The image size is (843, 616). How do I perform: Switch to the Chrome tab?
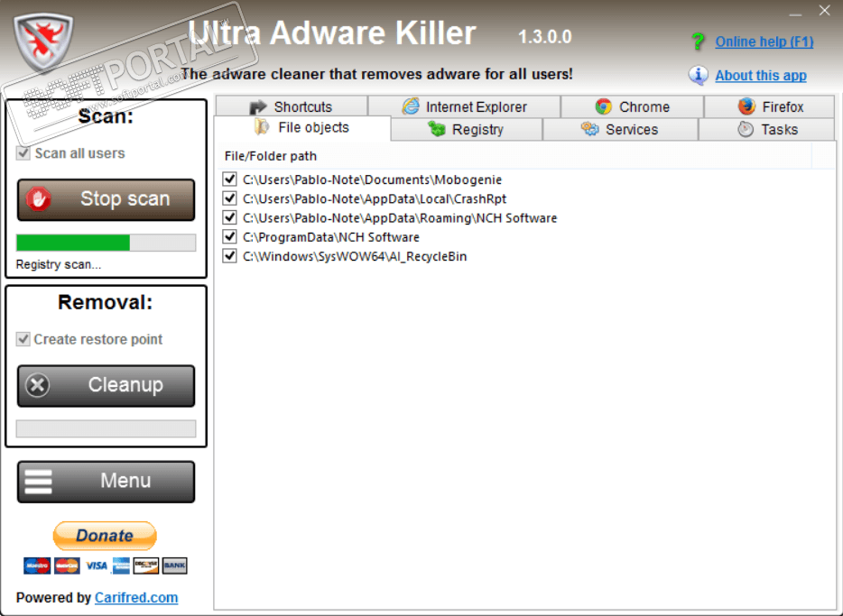633,106
